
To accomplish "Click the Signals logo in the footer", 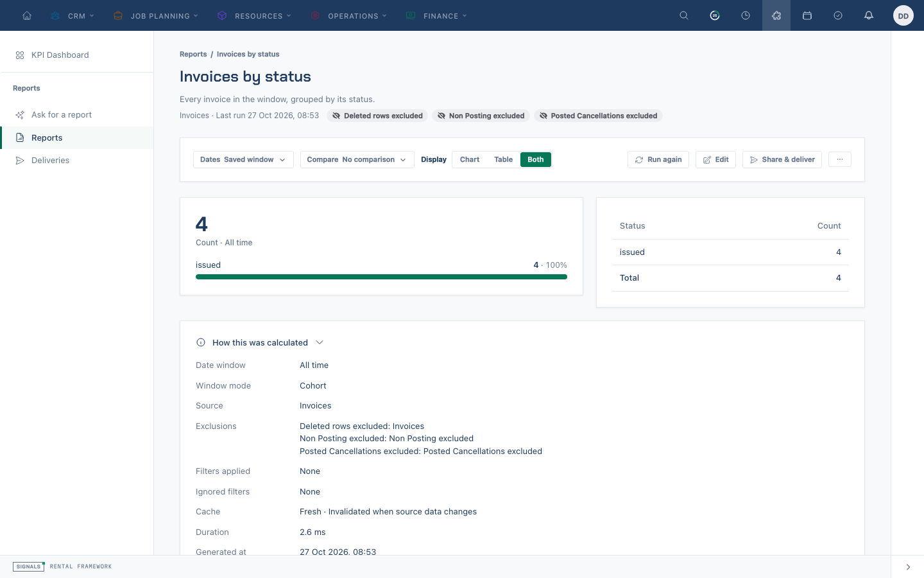I will pyautogui.click(x=29, y=566).
